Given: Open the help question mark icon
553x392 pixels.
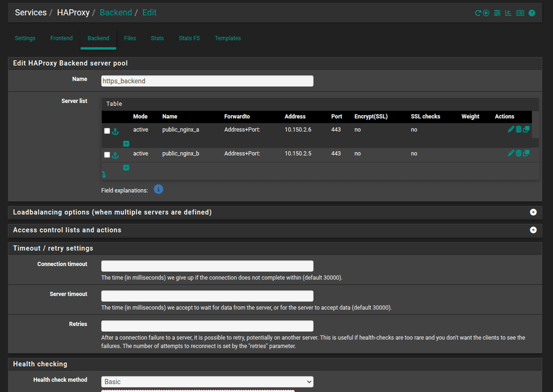Looking at the screenshot, I should (532, 13).
